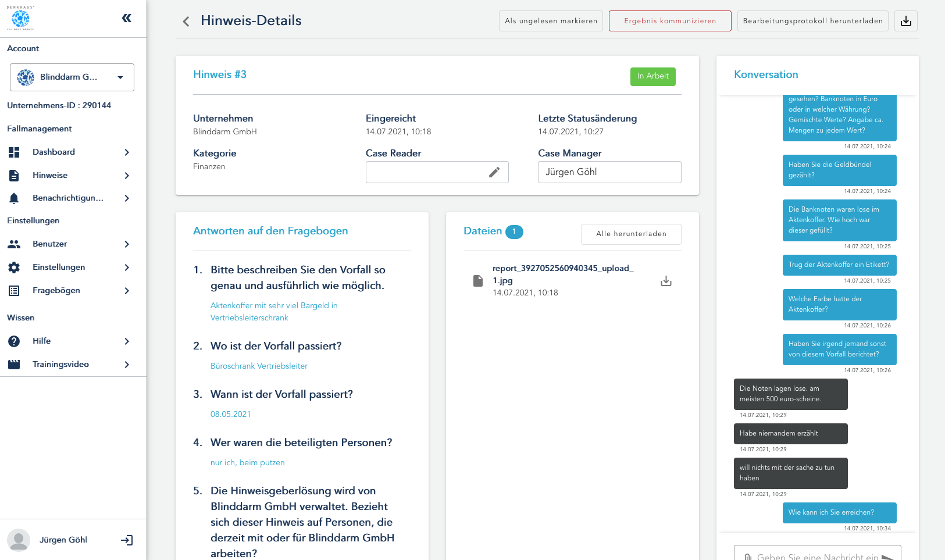Edit Case Reader with pencil icon

point(494,172)
